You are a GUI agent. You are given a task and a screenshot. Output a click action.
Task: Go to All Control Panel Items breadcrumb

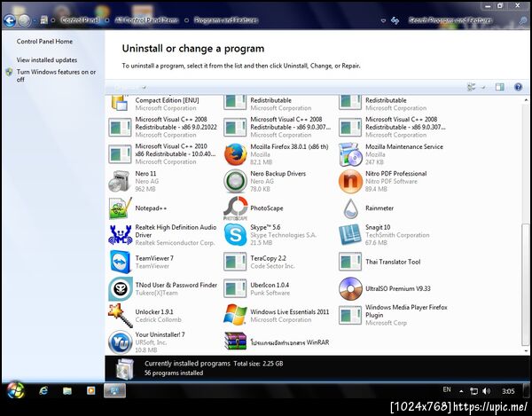tap(146, 20)
